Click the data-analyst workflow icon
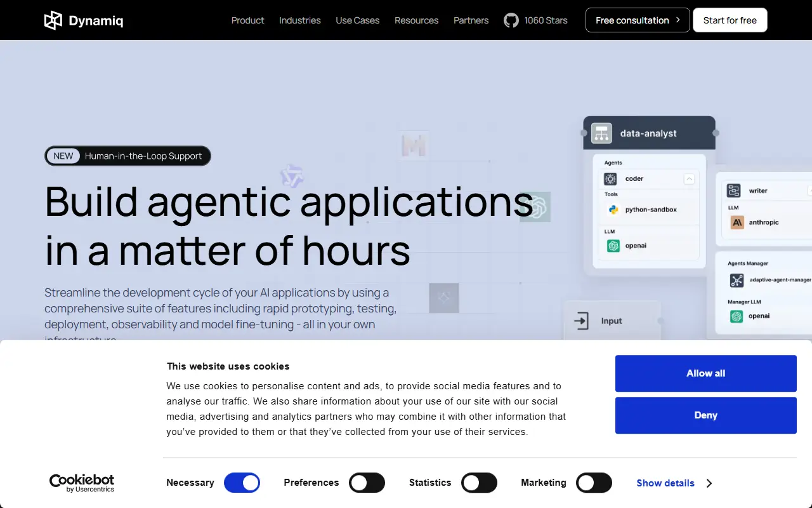The image size is (812, 508). click(x=601, y=133)
